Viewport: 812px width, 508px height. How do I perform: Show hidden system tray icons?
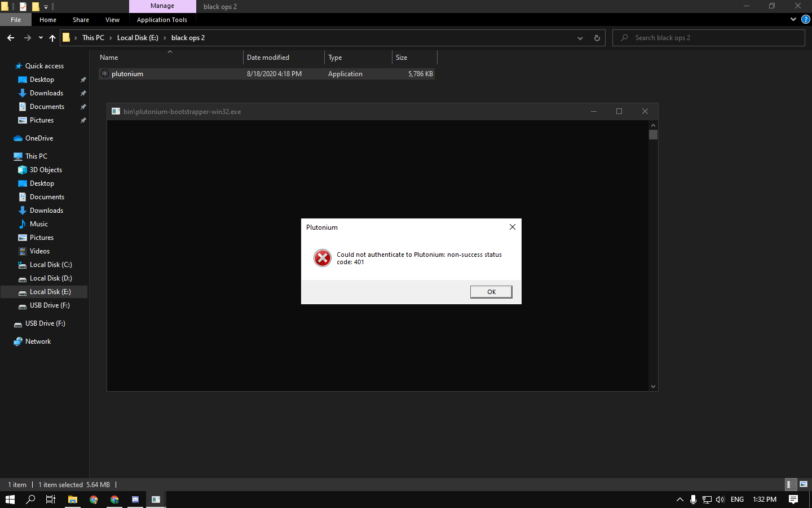pos(679,500)
